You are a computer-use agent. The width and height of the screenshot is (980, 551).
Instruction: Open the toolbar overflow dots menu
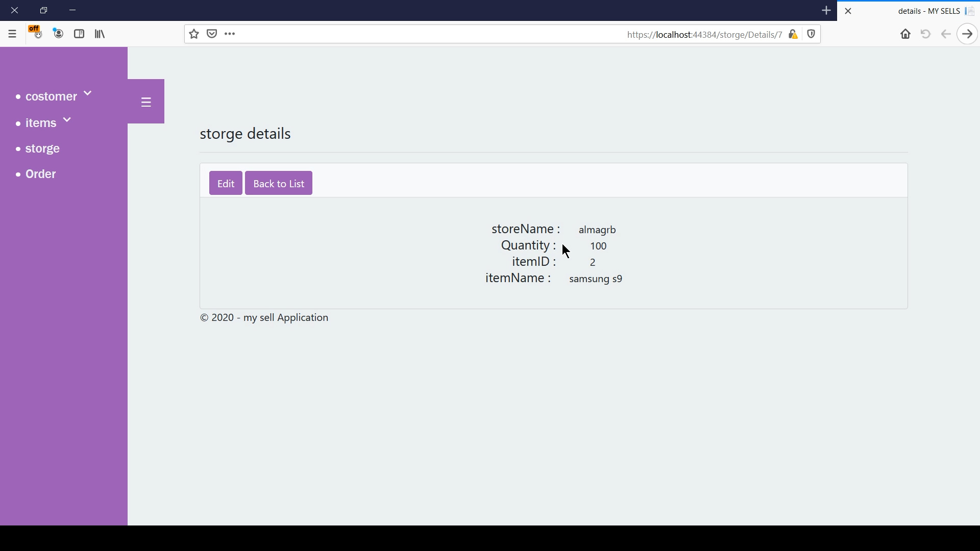[x=229, y=33]
